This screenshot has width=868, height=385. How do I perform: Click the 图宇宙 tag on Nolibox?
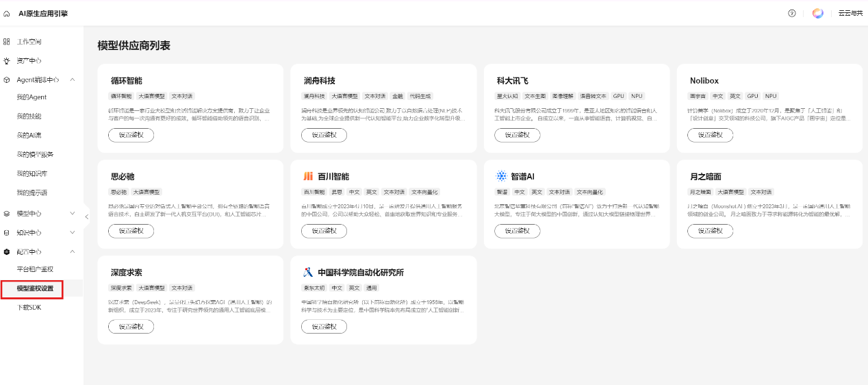(698, 96)
